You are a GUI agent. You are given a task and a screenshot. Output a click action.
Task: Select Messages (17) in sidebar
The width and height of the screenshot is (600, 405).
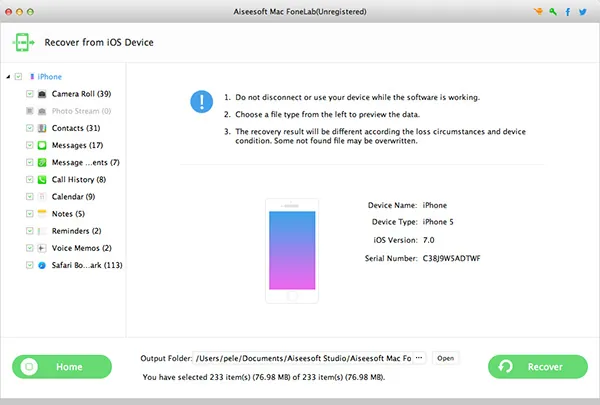point(78,145)
